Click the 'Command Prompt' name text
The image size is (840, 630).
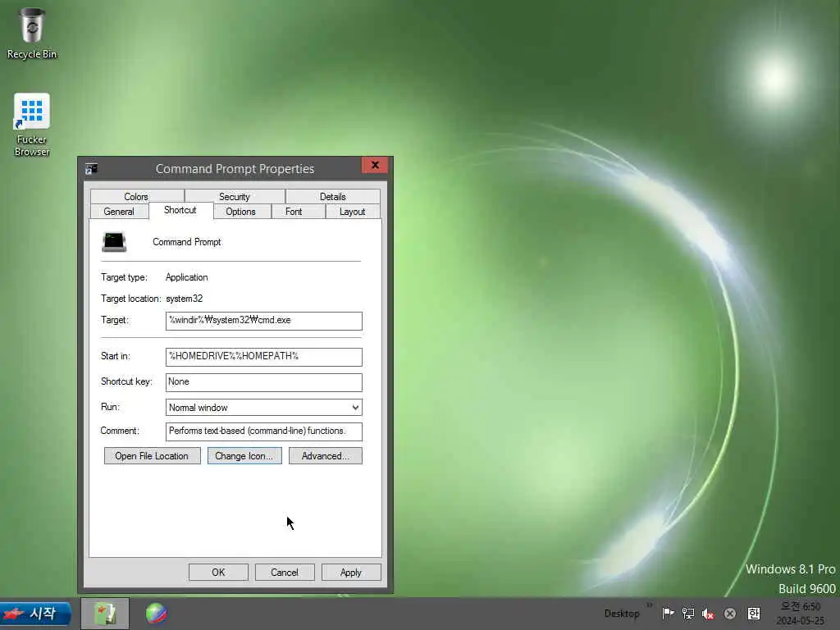[x=187, y=242]
